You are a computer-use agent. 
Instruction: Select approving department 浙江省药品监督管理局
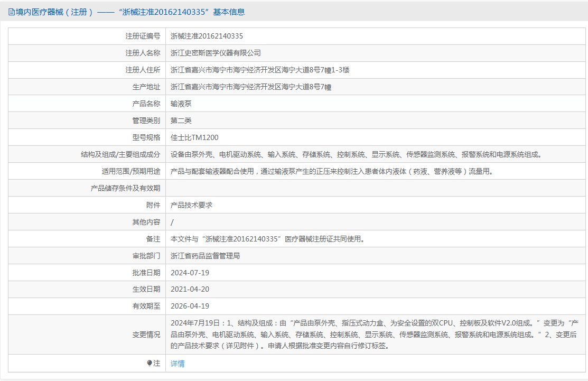(x=205, y=256)
